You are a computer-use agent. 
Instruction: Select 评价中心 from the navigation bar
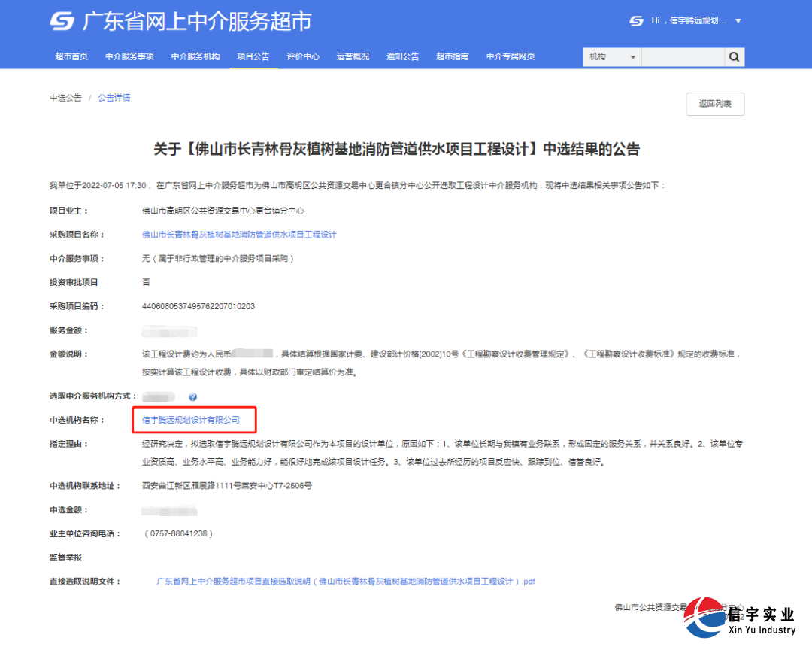pyautogui.click(x=303, y=56)
